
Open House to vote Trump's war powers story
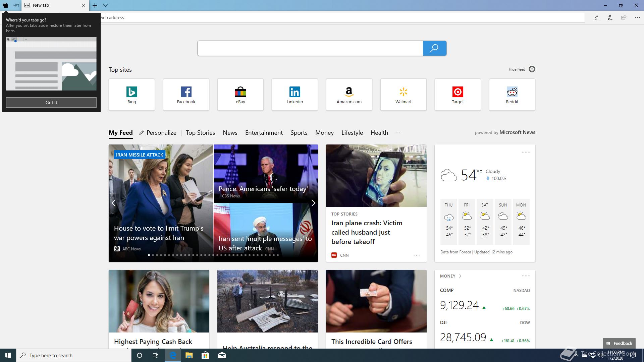[159, 233]
